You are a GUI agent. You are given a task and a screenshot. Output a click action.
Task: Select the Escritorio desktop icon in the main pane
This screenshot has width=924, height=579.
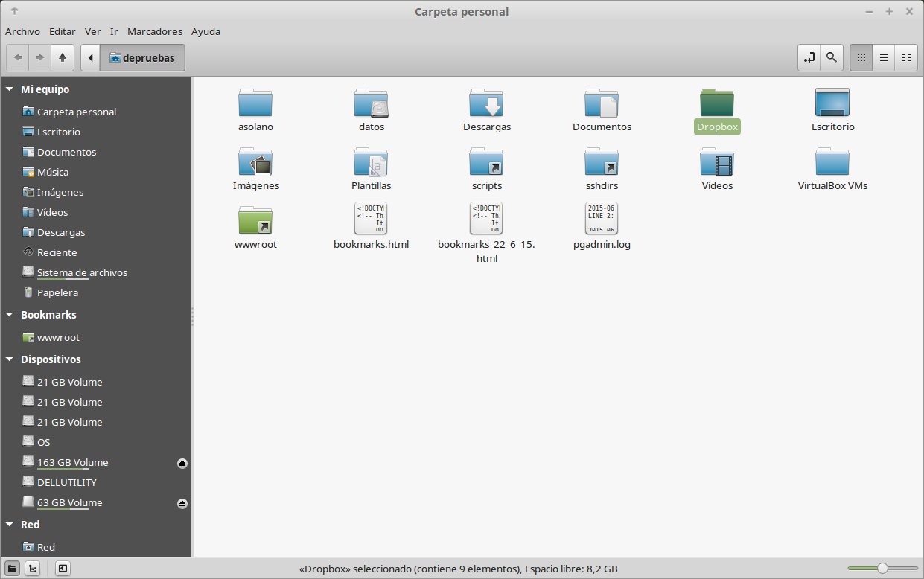832,103
